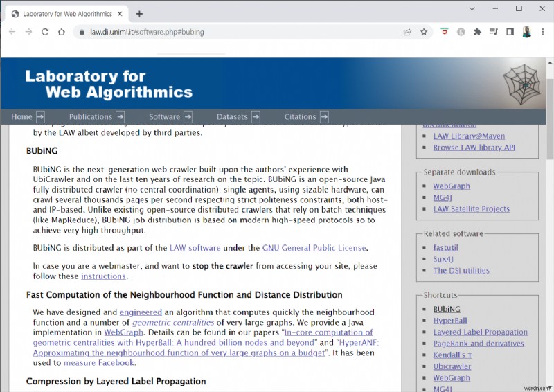This screenshot has height=392, width=554.
Task: Select the Laboratory for Web Algorithmics tab
Action: click(67, 14)
